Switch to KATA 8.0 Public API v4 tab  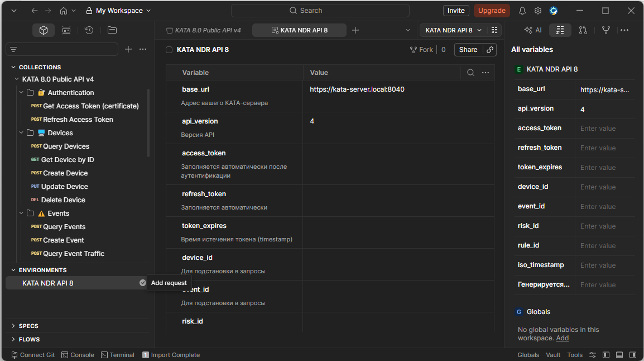[x=204, y=30]
